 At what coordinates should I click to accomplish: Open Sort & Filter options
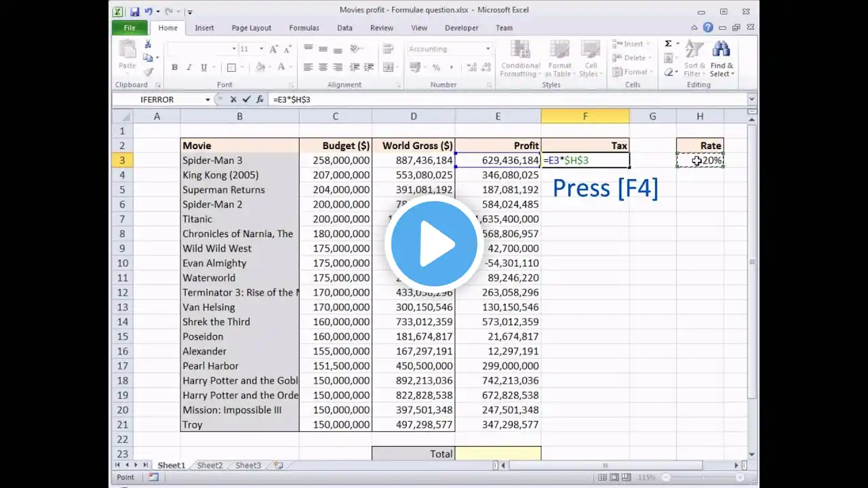pyautogui.click(x=694, y=59)
